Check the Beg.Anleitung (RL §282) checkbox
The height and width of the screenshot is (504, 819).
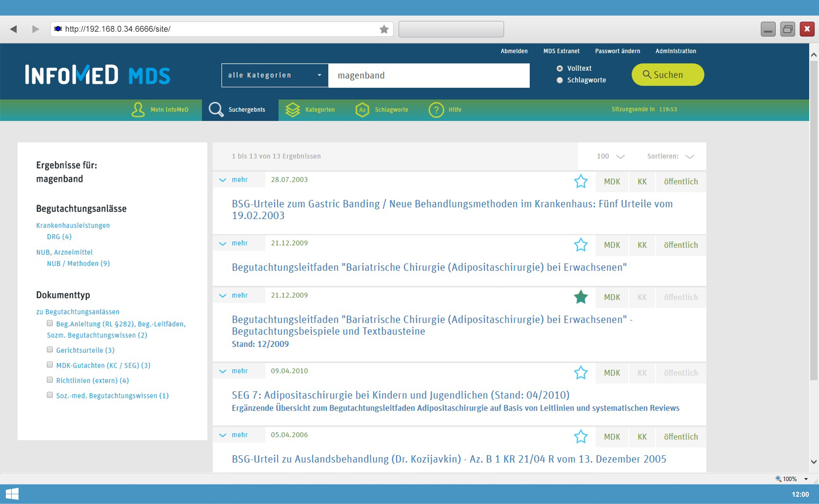pos(50,323)
